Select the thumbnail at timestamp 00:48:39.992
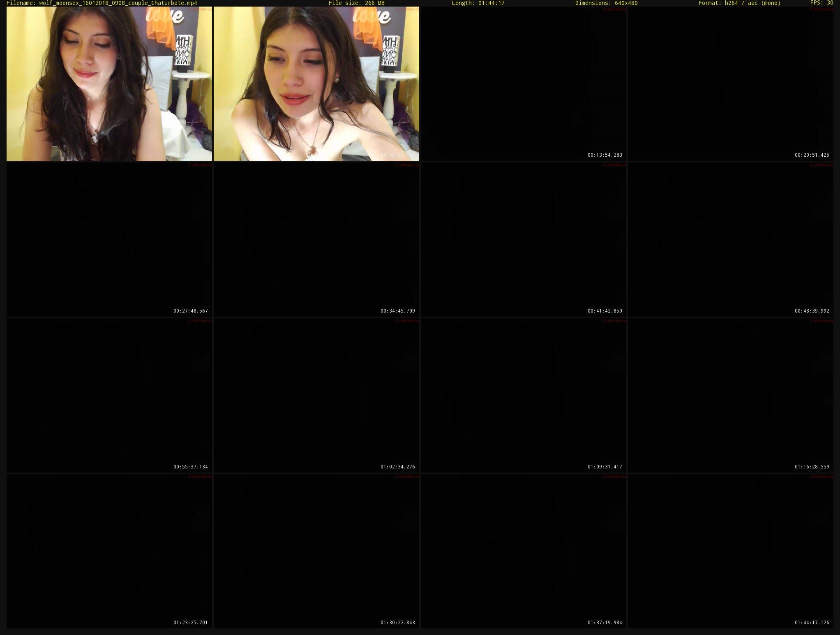This screenshot has height=635, width=840. (x=731, y=239)
